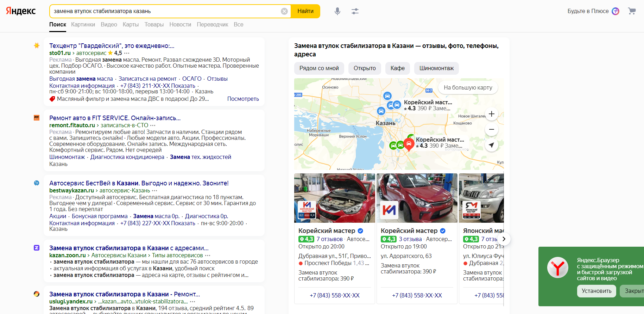Open the Диагностика кондиционера sitelink

pyautogui.click(x=127, y=157)
